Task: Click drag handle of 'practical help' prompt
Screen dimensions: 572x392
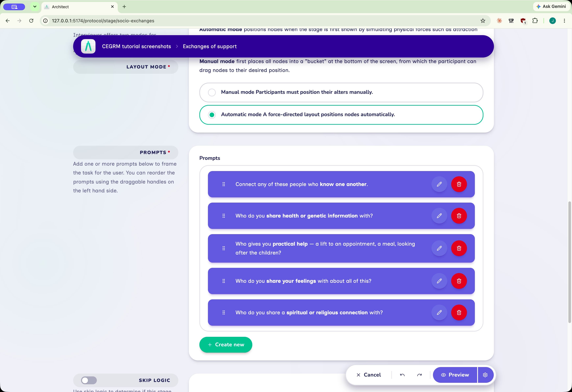Action: pos(224,248)
